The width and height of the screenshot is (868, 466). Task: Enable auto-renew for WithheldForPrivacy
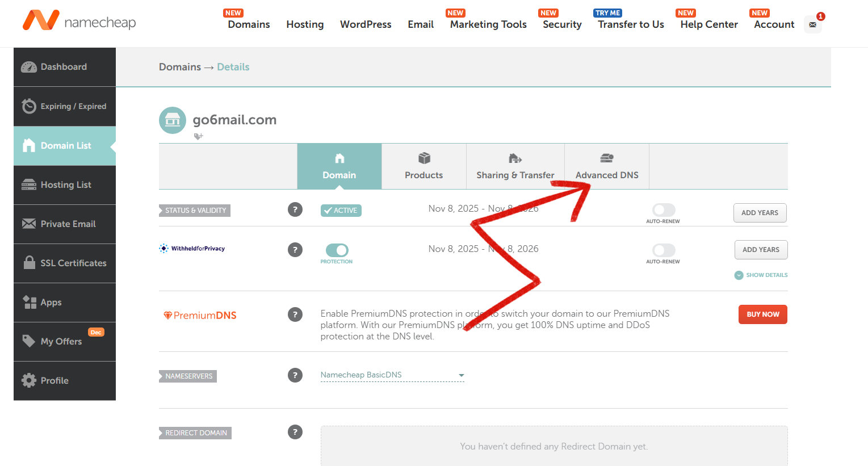click(663, 250)
